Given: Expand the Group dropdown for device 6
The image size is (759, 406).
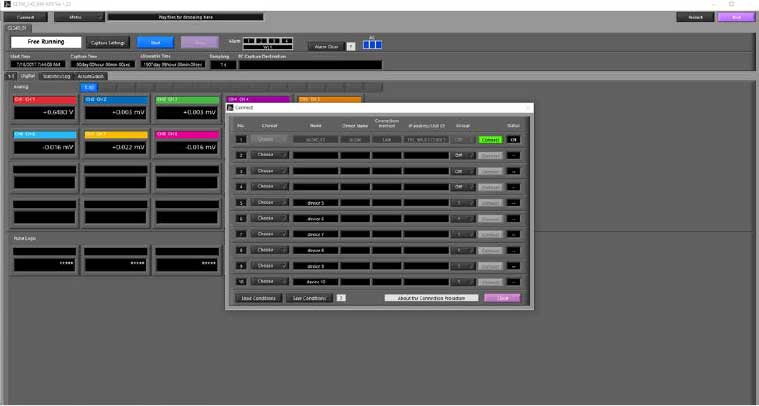Looking at the screenshot, I should pyautogui.click(x=463, y=219).
